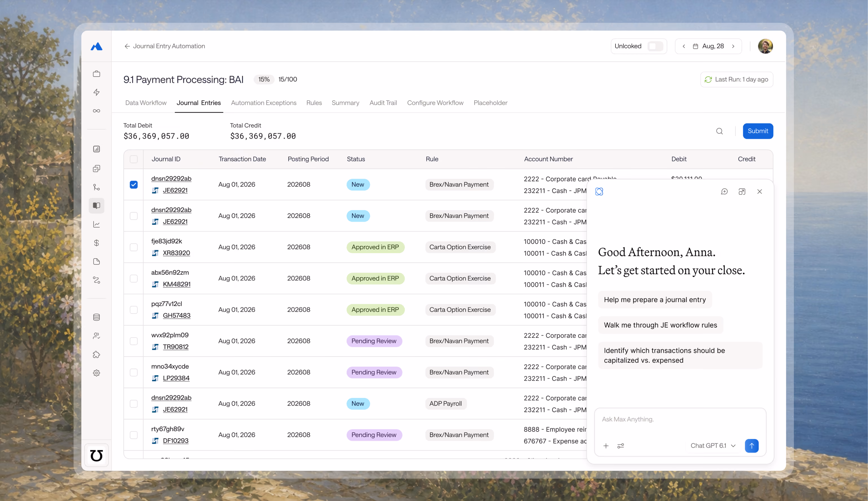Click the 15% progress badge
868x501 pixels.
click(x=264, y=79)
